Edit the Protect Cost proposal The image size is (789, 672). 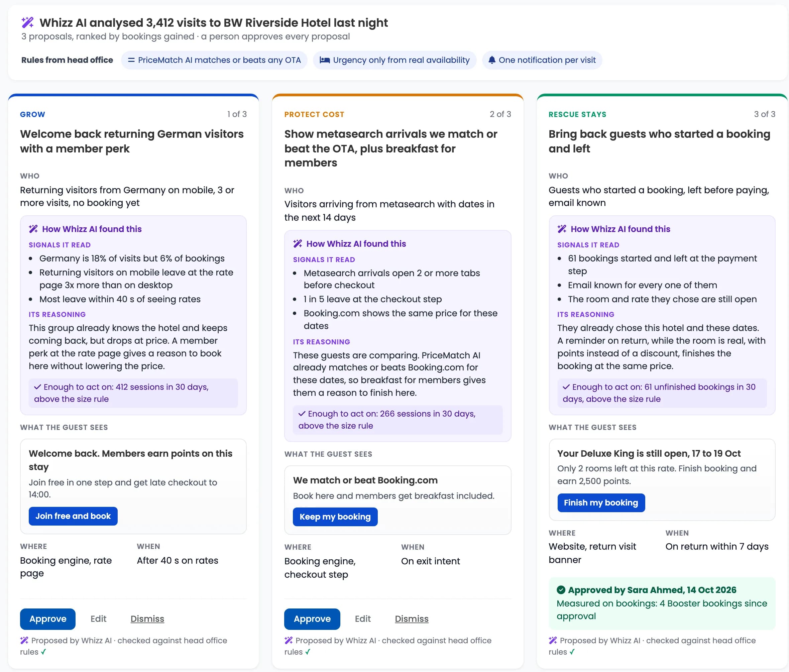click(x=362, y=619)
